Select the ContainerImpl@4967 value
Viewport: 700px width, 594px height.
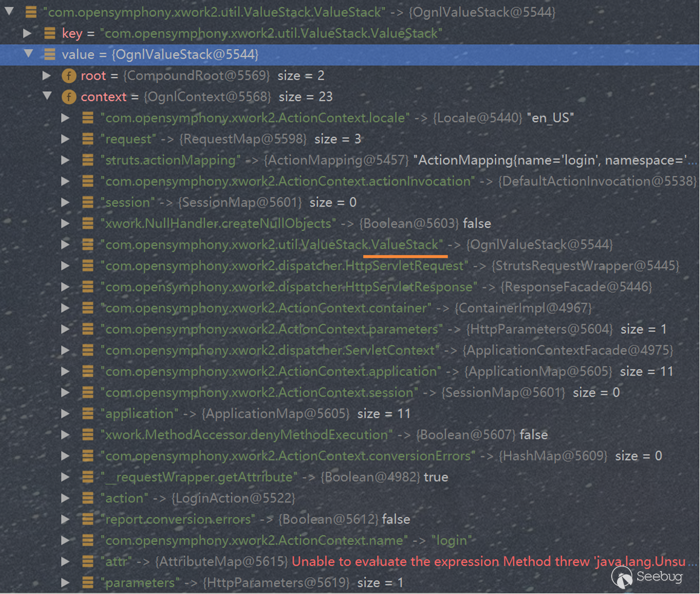click(523, 308)
